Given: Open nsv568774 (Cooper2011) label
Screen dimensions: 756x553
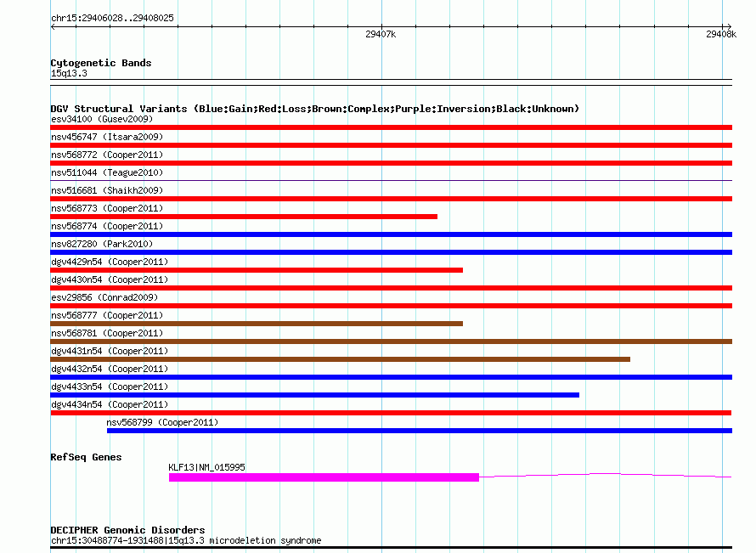Looking at the screenshot, I should tap(107, 226).
